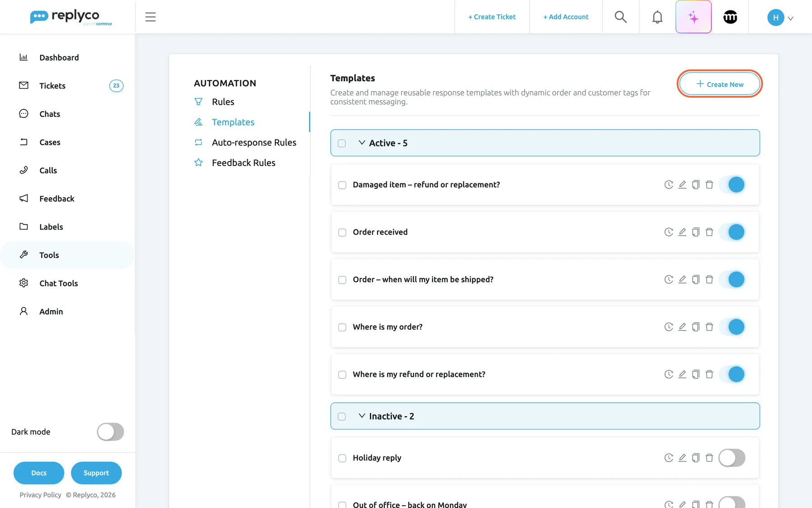Image resolution: width=812 pixels, height=508 pixels.
Task: Click the Replyco logo
Action: 71,17
